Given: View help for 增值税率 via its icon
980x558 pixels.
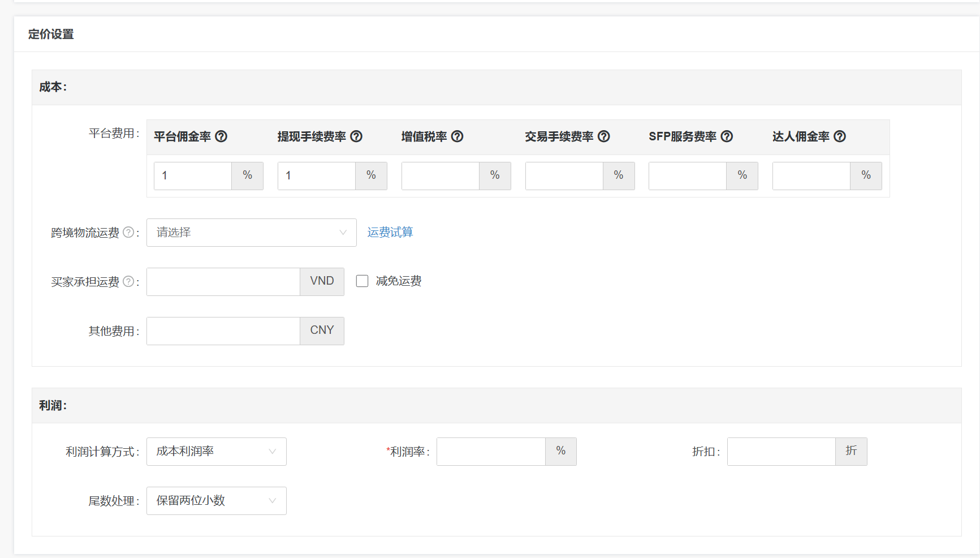Looking at the screenshot, I should (458, 136).
